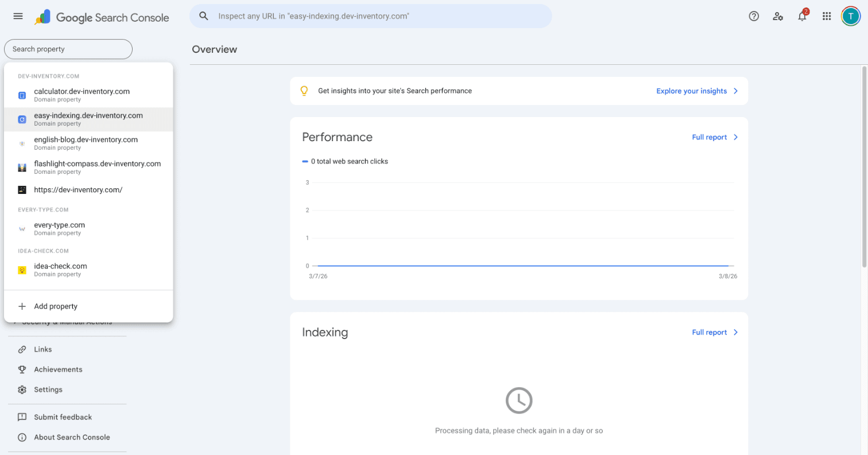Choose the every-type.com property
Screen dimensions: 868x455
click(59, 228)
